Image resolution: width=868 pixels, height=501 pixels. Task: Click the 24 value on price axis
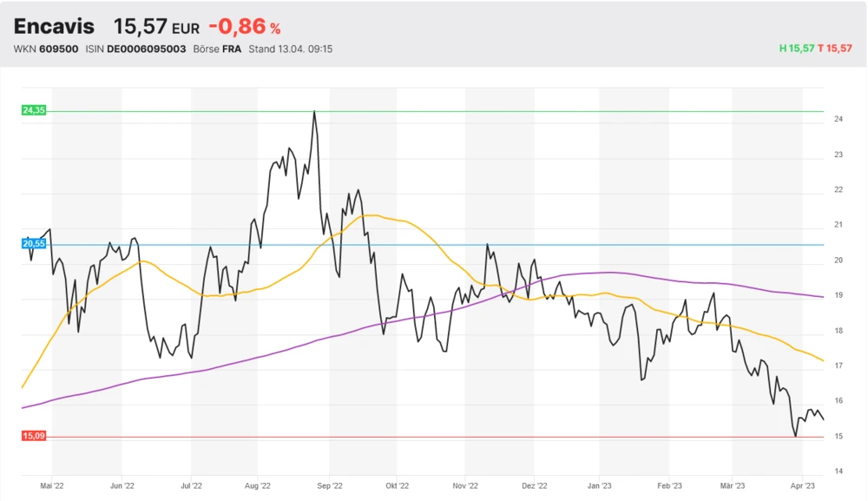[838, 119]
